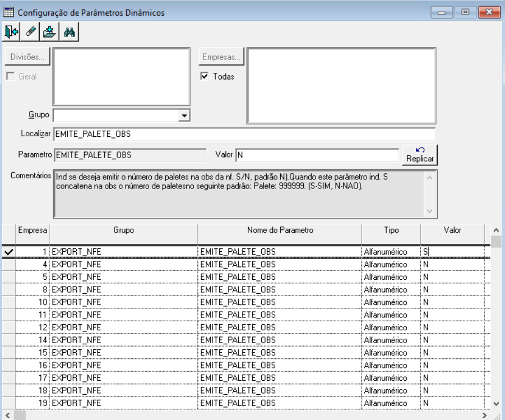Uncheck the Todas checkbox
The height and width of the screenshot is (420, 505).
point(205,76)
